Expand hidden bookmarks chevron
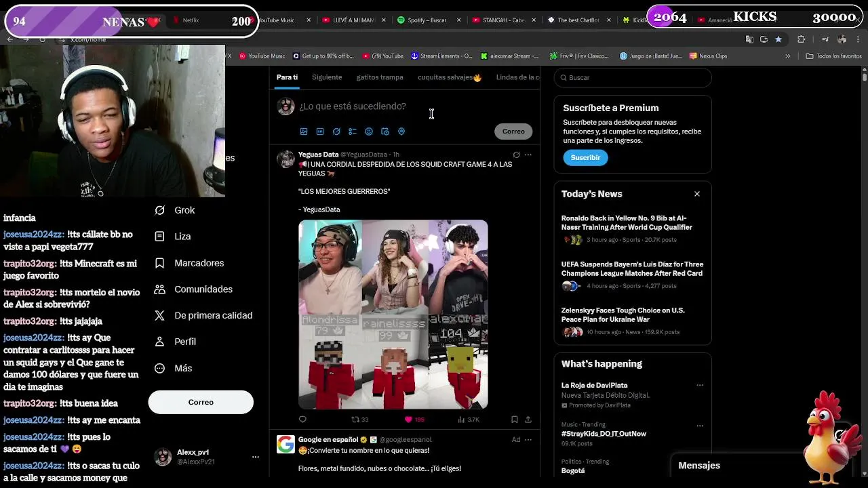This screenshot has height=488, width=868. 787,56
